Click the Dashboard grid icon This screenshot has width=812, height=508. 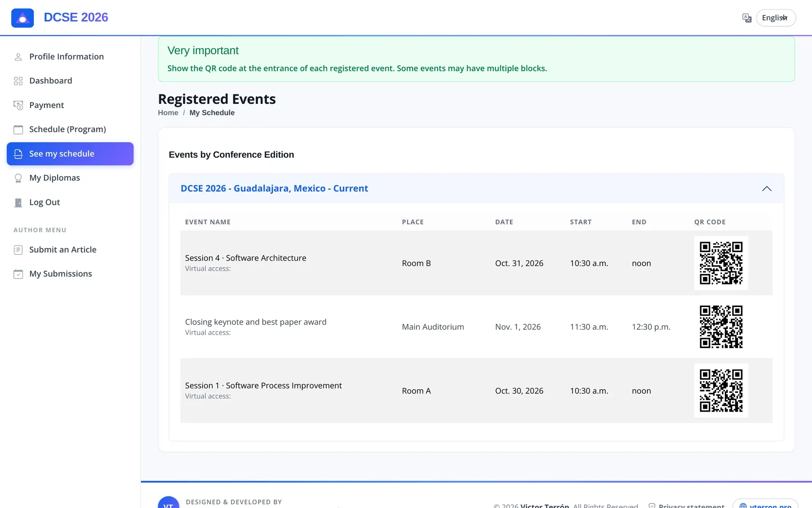click(x=18, y=81)
